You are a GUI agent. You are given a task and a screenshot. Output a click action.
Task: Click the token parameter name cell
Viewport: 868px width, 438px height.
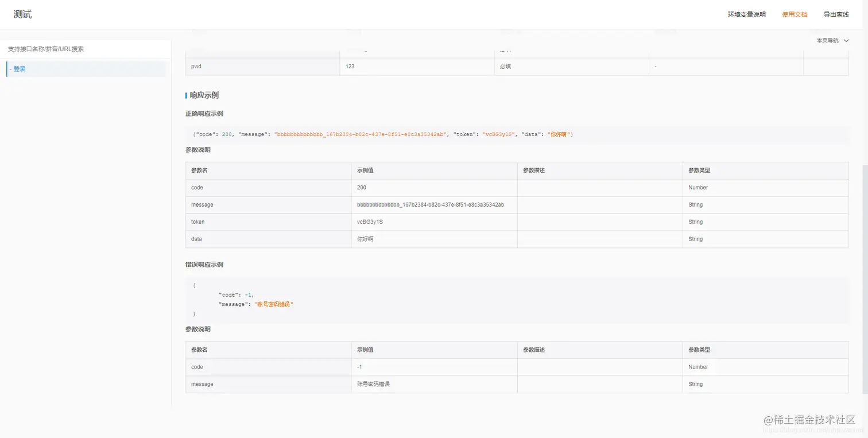(x=268, y=222)
